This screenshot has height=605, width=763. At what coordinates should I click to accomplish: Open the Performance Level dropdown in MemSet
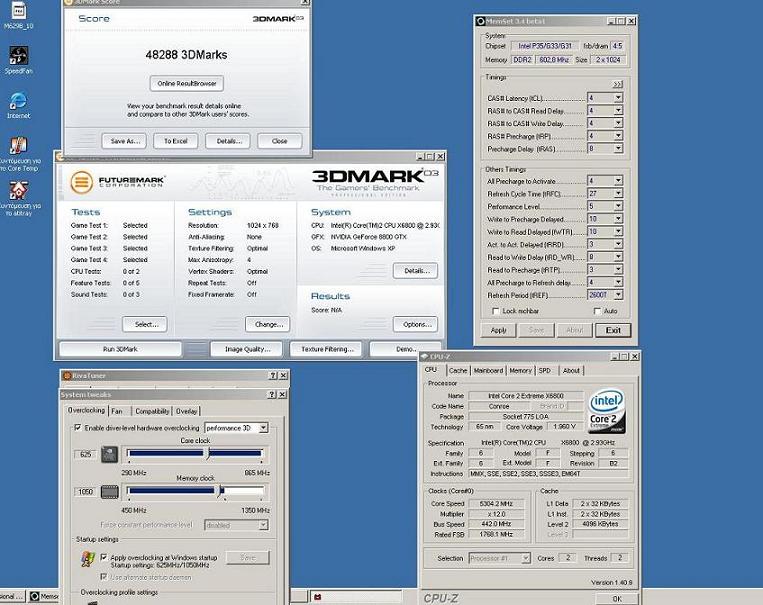pyautogui.click(x=618, y=206)
